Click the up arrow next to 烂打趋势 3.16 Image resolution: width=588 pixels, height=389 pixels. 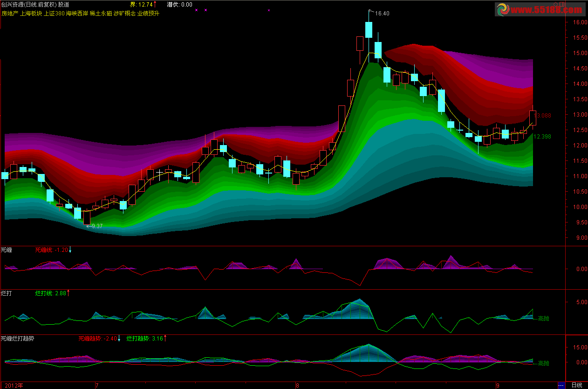pyautogui.click(x=165, y=338)
